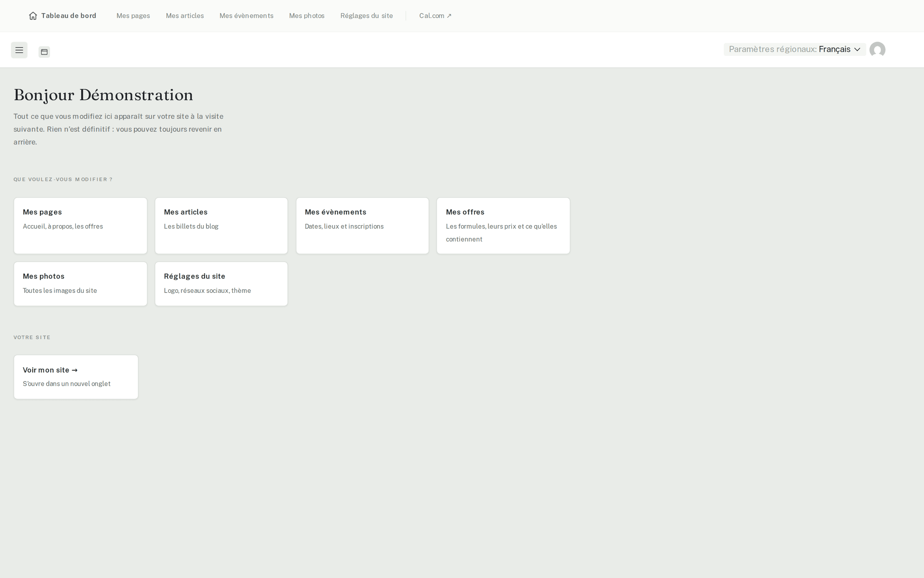Open the Mes offres card
This screenshot has width=924, height=578.
[x=503, y=226]
